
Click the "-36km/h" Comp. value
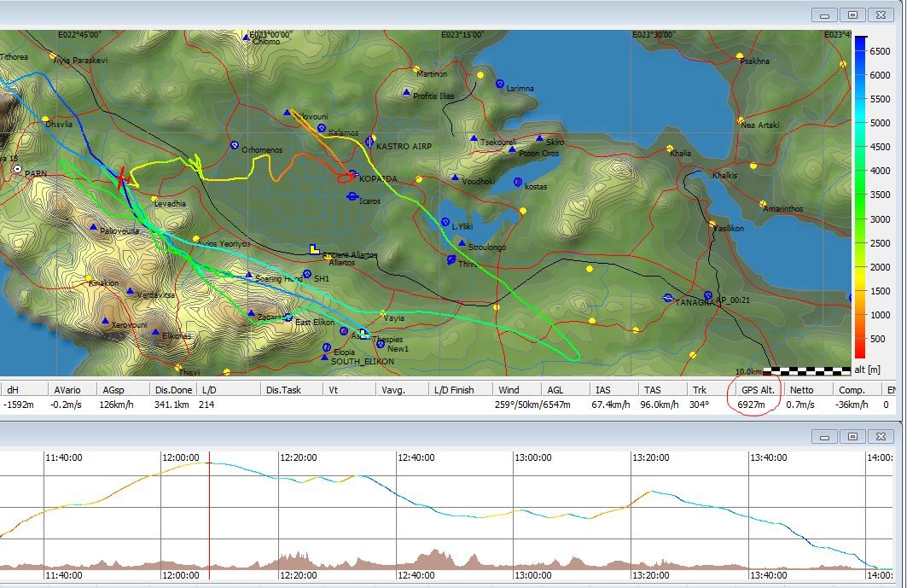pos(852,405)
